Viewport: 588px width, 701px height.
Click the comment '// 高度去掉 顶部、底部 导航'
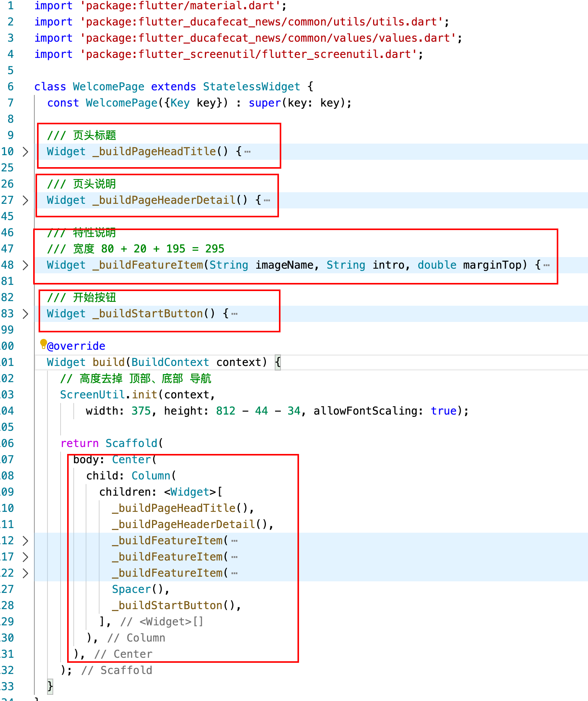point(136,379)
